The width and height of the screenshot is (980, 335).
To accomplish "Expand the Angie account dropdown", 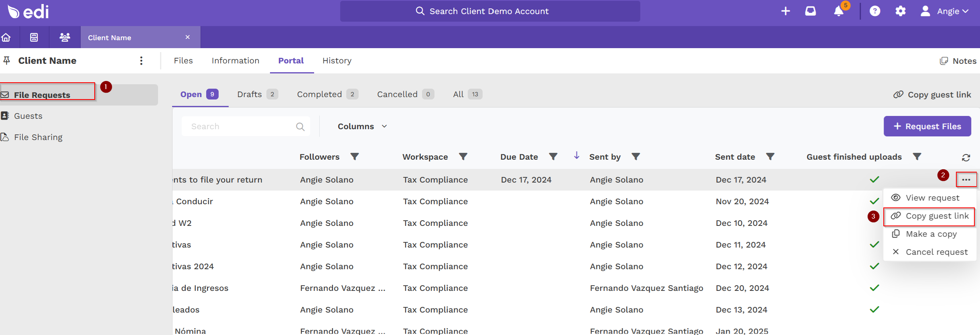I will [953, 11].
